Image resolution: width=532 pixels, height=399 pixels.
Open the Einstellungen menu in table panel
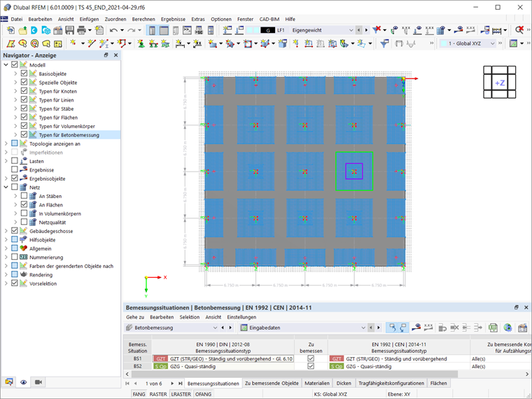pyautogui.click(x=241, y=317)
